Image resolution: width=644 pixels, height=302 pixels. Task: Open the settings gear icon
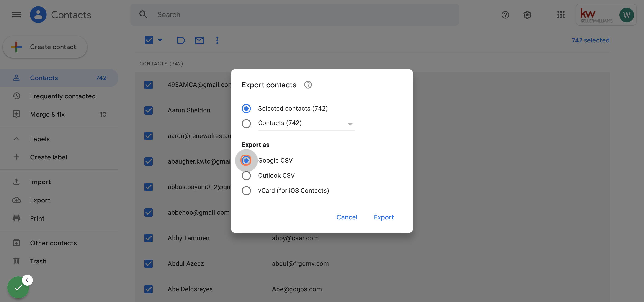pos(527,15)
